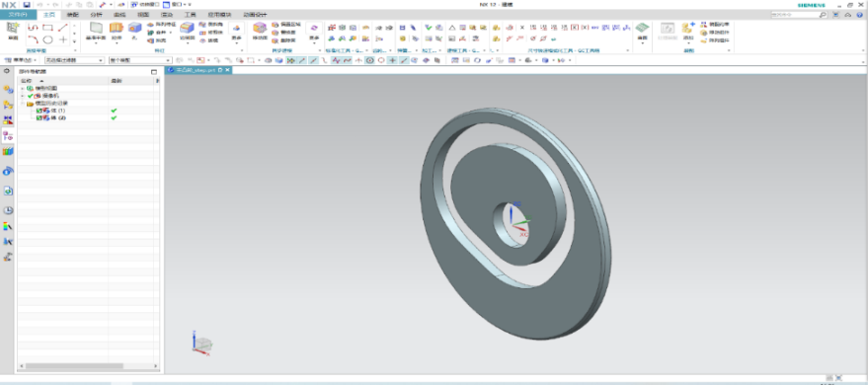This screenshot has height=385, width=868.
Task: Click Pattern Feature (阵列特征) in ribbon
Action: [x=162, y=25]
